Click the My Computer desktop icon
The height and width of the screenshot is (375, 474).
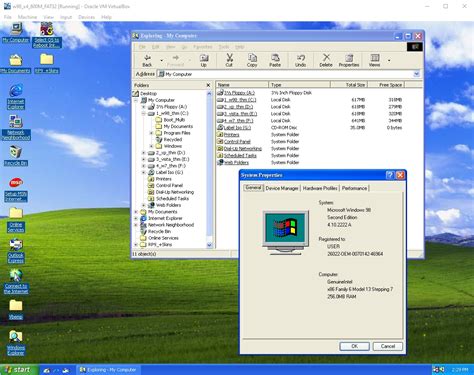(16, 33)
